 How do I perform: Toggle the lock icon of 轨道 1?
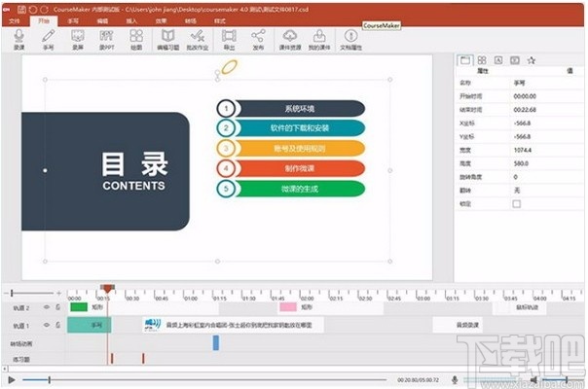(58, 325)
